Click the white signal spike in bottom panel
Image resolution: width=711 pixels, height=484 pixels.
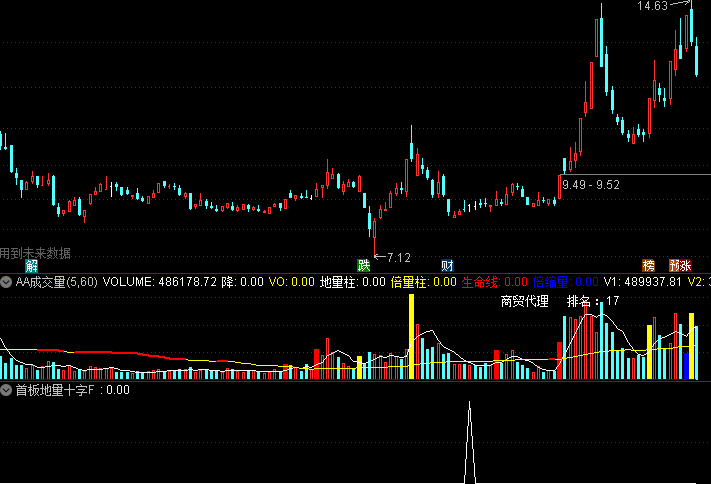470,442
